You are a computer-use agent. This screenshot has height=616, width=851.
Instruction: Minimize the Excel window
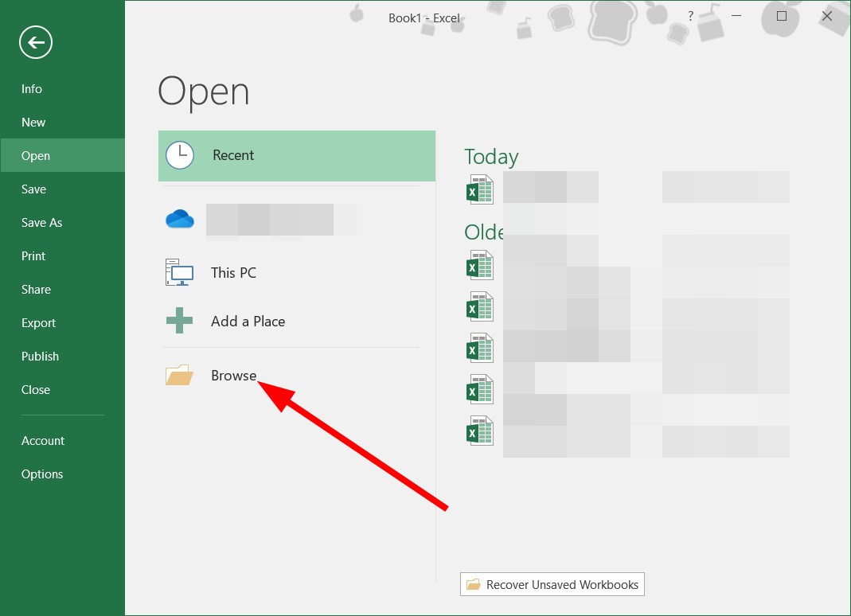pos(736,16)
